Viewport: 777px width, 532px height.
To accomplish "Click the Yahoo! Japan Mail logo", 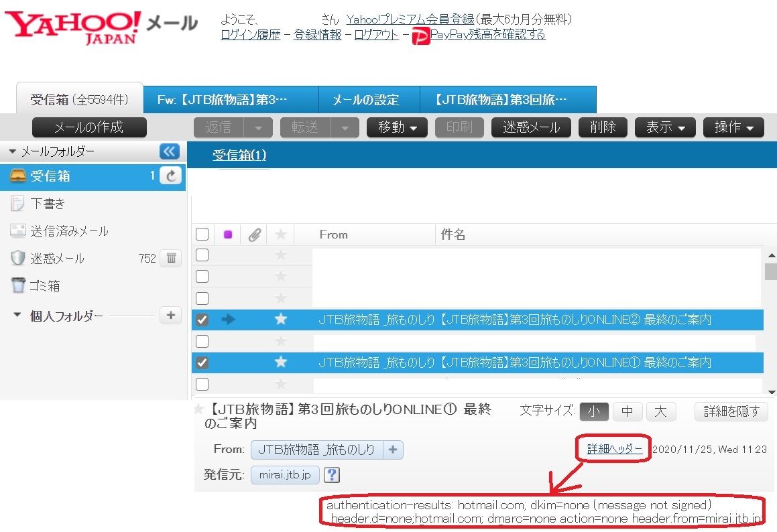I will (101, 27).
